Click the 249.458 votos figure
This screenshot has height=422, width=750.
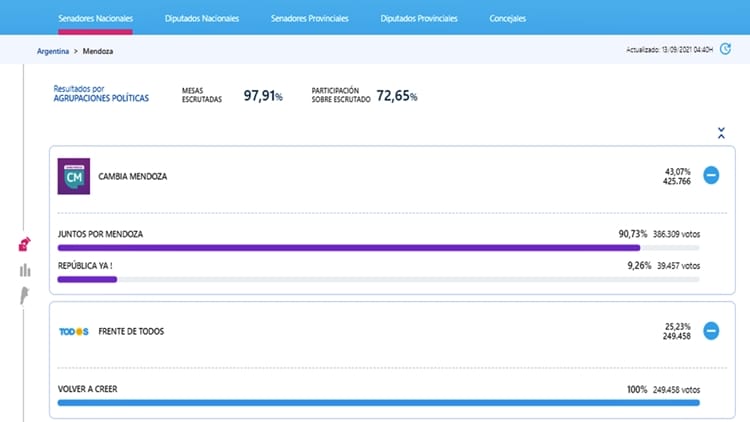point(676,390)
